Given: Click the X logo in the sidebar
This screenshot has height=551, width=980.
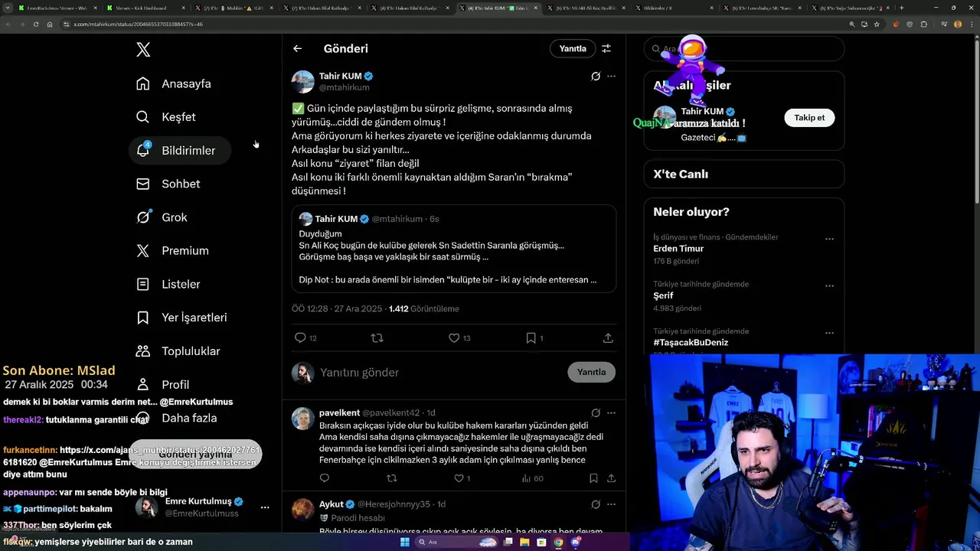Looking at the screenshot, I should point(143,50).
